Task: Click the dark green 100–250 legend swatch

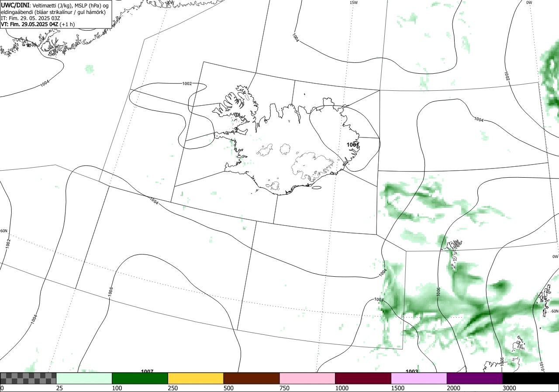Action: click(x=140, y=378)
